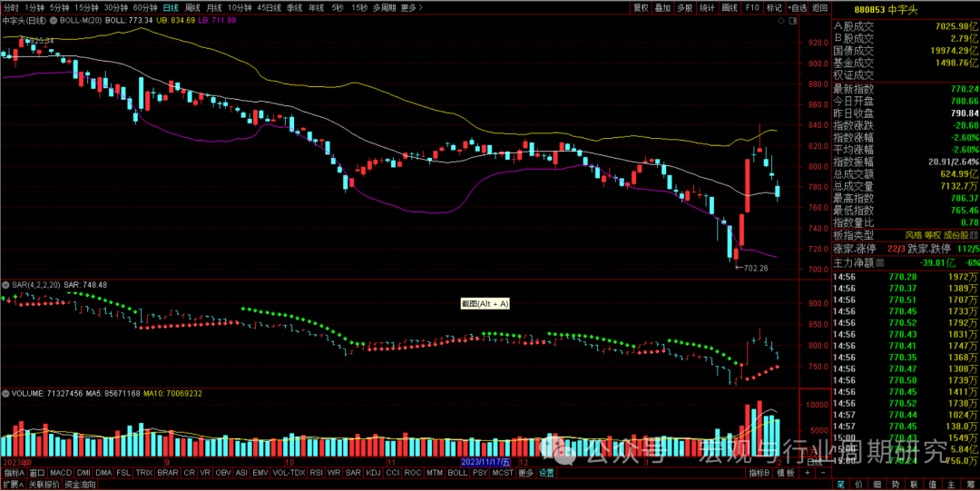Open the 画线 drawing tools
Screen dimensions: 980x491
pos(730,7)
